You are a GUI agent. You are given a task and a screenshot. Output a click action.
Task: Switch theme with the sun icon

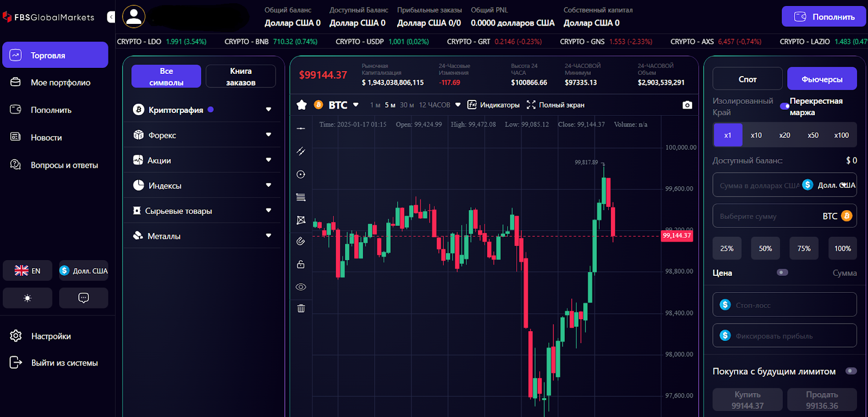(x=28, y=298)
